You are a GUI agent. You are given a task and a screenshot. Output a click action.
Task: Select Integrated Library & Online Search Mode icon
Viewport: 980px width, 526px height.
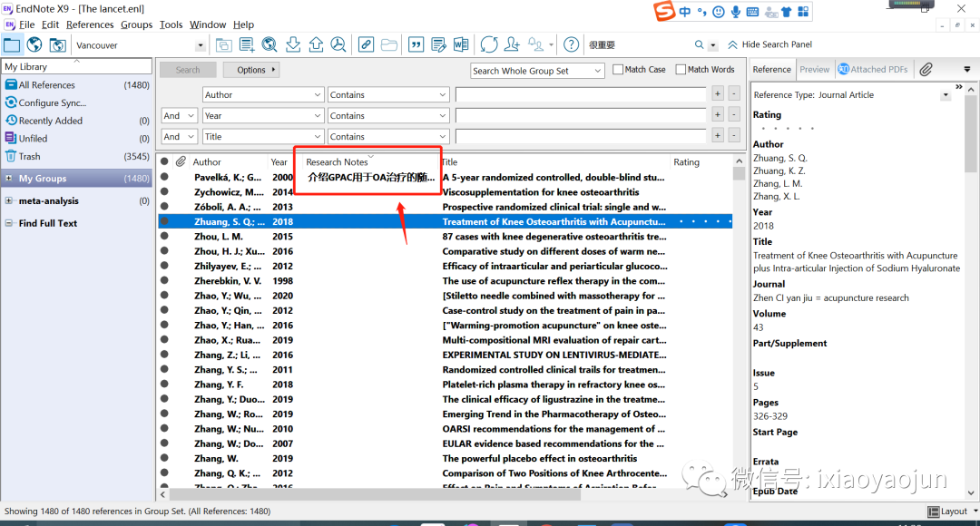(57, 45)
